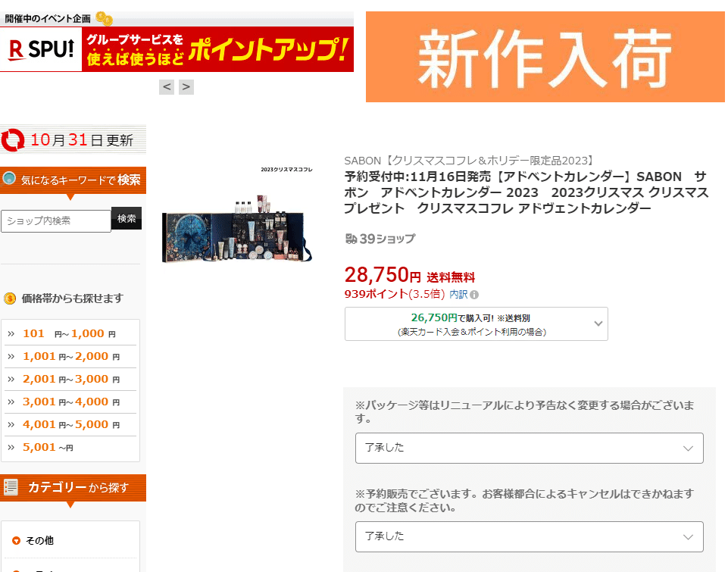Click the magnifier icon on 気になるキーワードで検索
Image resolution: width=728 pixels, height=572 pixels.
(x=9, y=178)
